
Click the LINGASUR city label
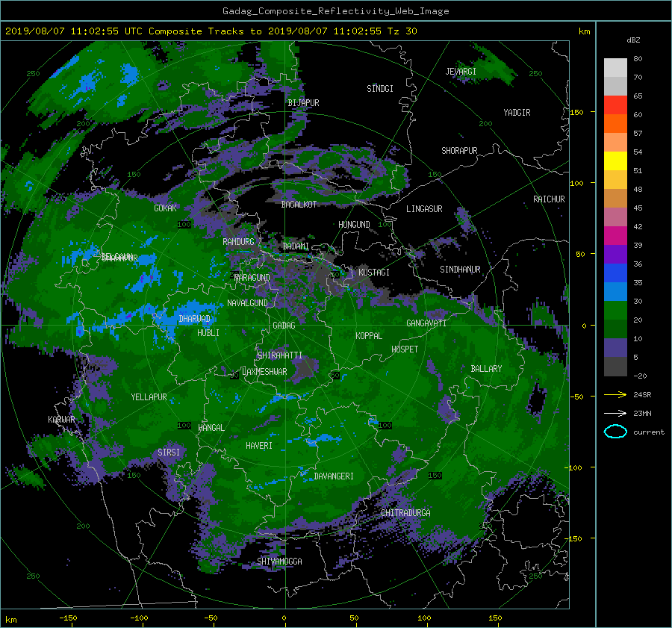point(424,209)
